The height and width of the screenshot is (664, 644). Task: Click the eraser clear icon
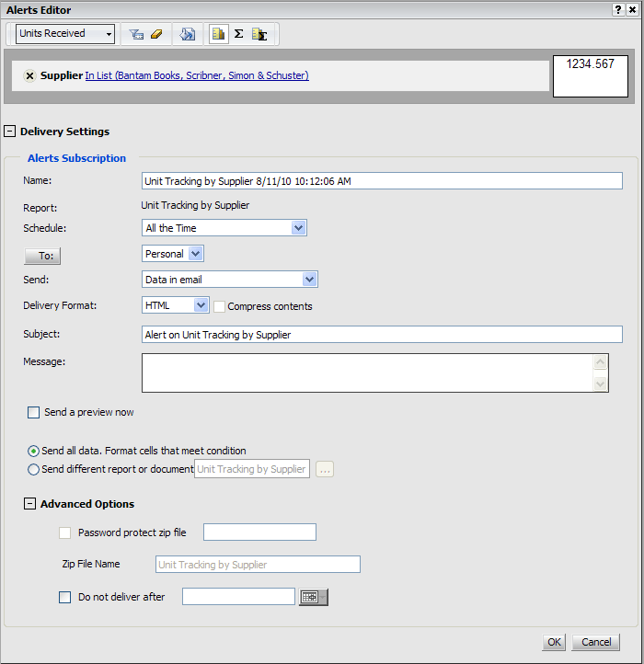[x=156, y=34]
